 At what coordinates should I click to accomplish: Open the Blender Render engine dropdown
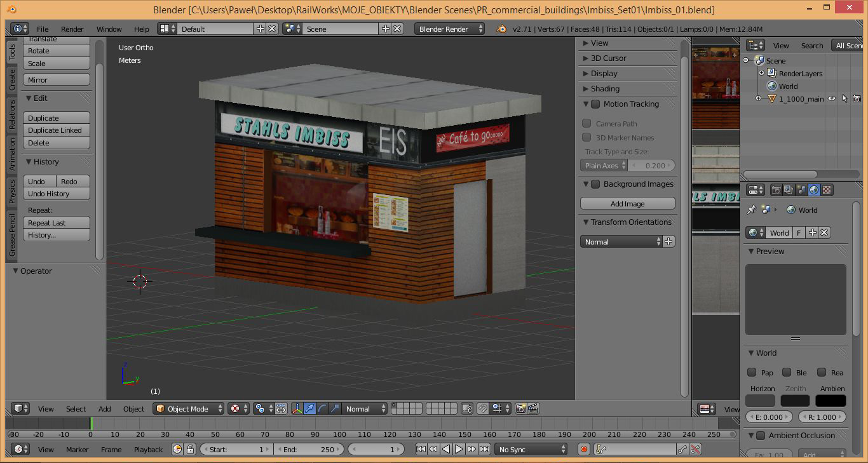pos(449,29)
